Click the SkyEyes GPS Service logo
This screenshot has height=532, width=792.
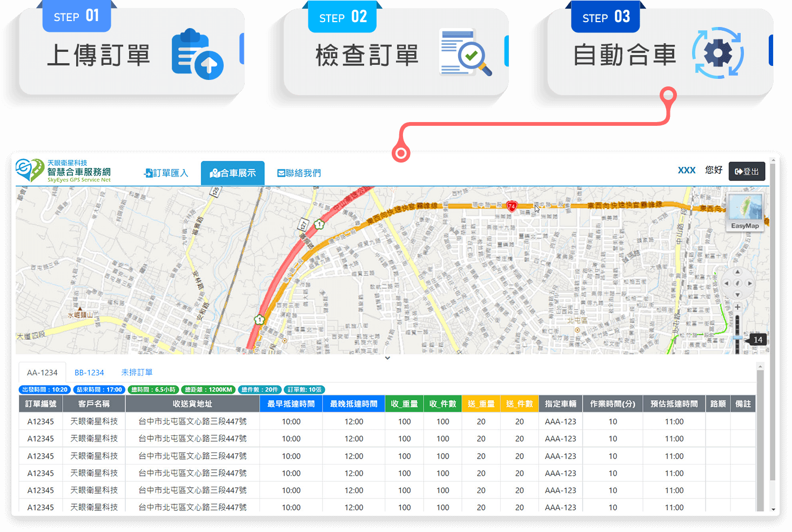(63, 171)
